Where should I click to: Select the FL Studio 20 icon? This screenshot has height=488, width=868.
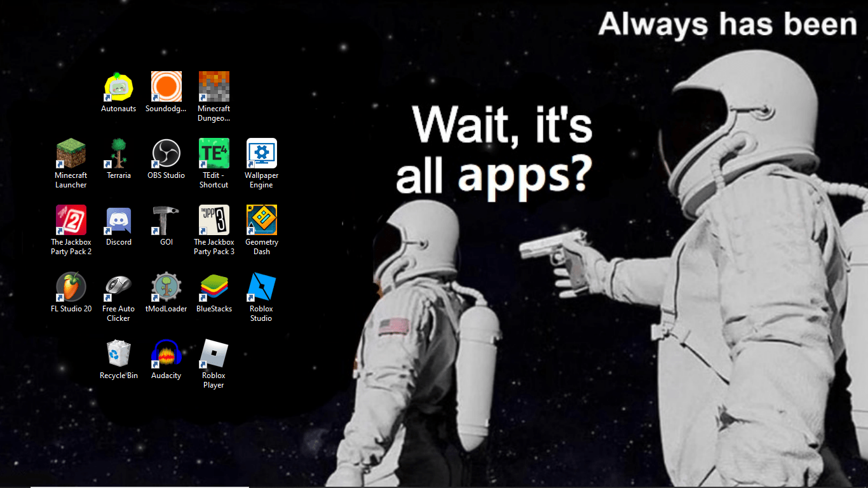click(x=71, y=287)
